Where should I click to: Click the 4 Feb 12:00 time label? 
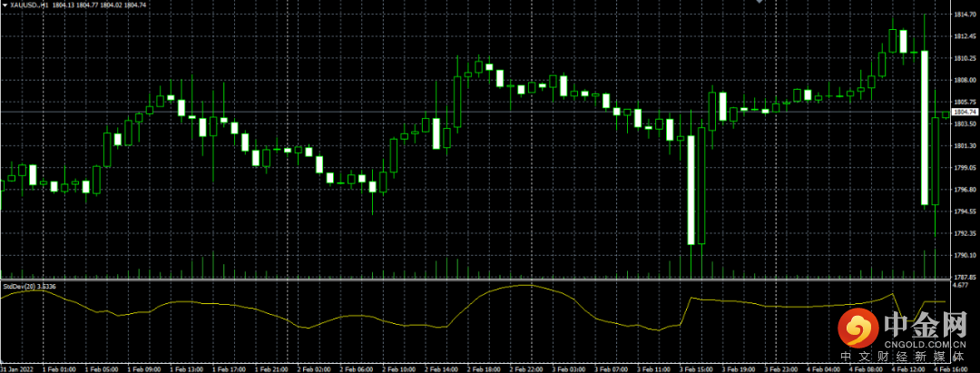tap(910, 368)
